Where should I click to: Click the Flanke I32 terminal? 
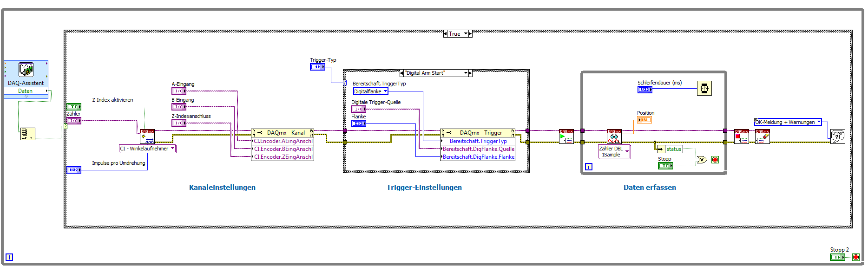point(359,123)
